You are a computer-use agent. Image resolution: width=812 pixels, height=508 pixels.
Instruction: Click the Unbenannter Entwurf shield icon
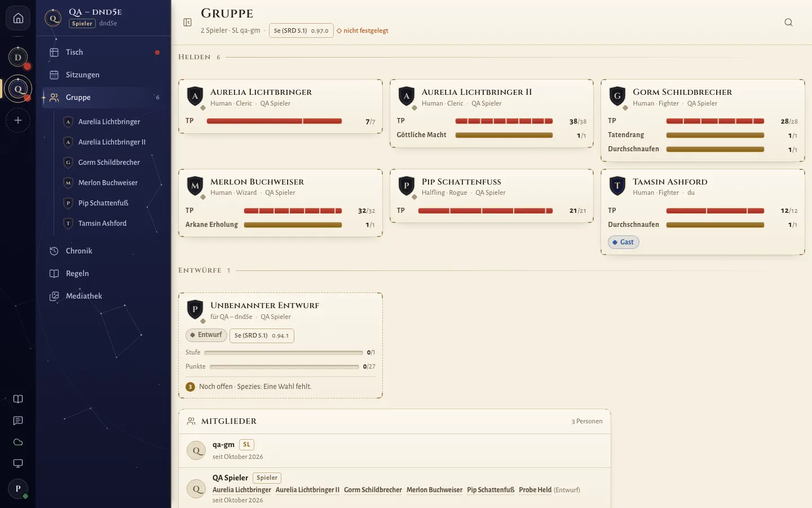(x=195, y=309)
